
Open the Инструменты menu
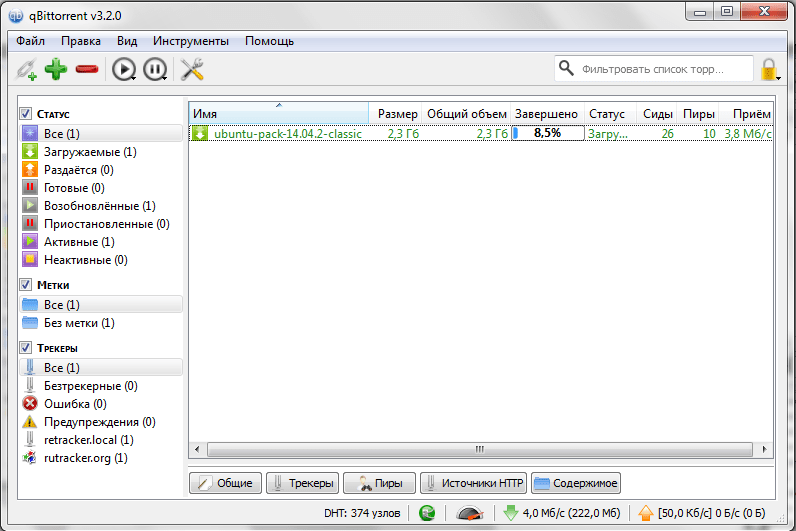tap(191, 41)
